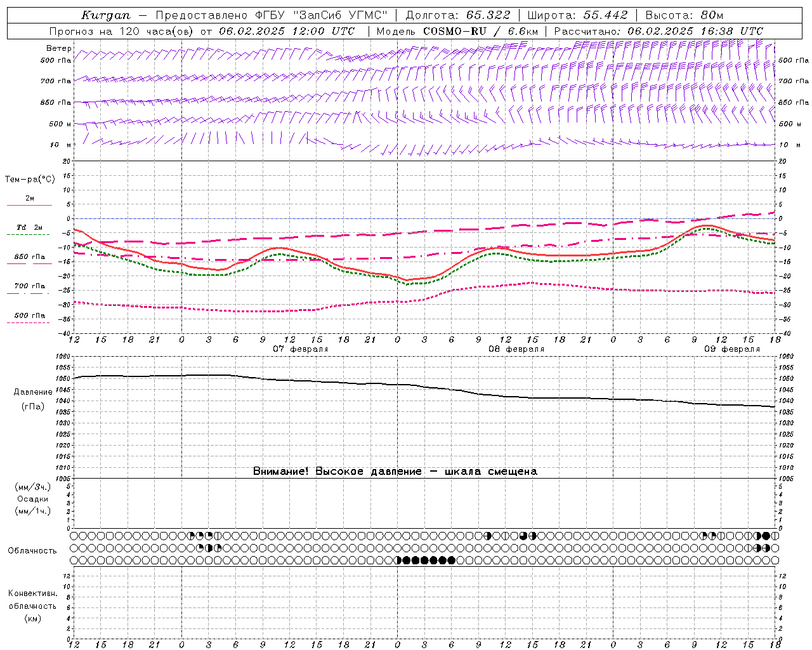
Task: Click the black sea-level pressure curve
Action: click(425, 387)
